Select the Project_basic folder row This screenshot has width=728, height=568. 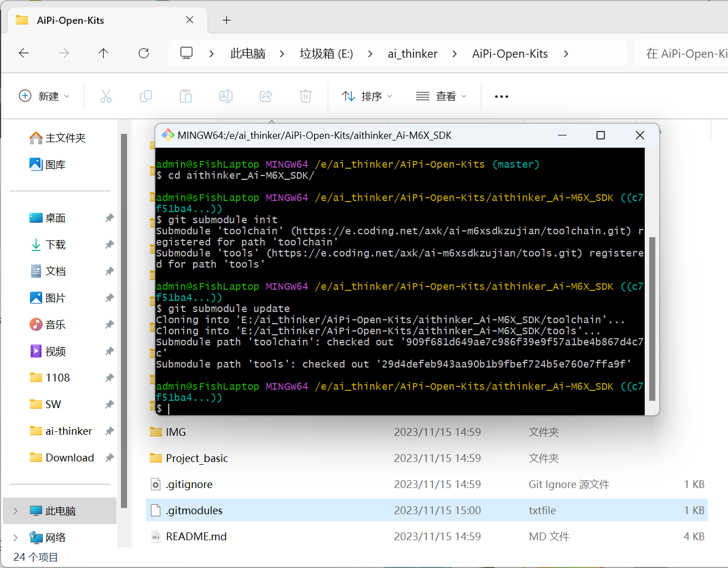pos(427,458)
